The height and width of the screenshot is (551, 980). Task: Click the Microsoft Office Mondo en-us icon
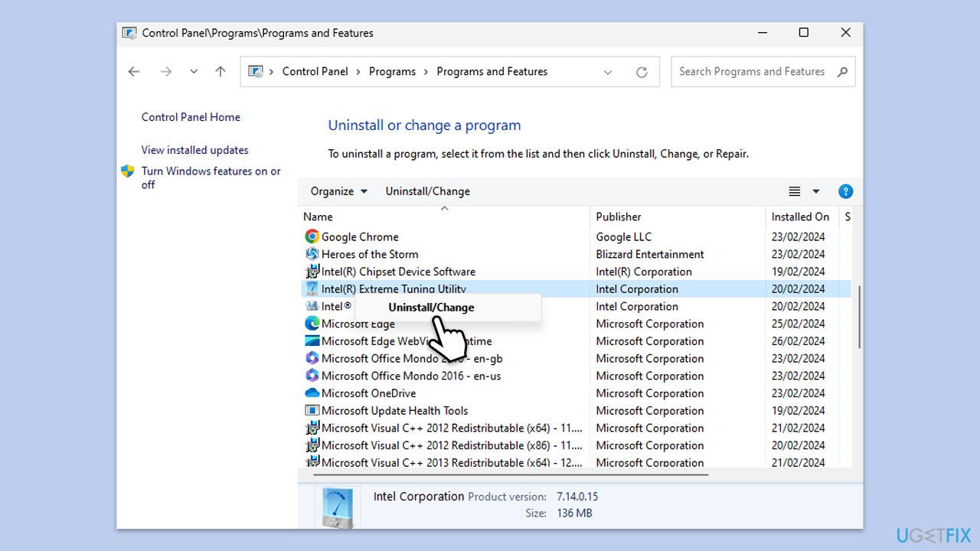click(x=312, y=376)
